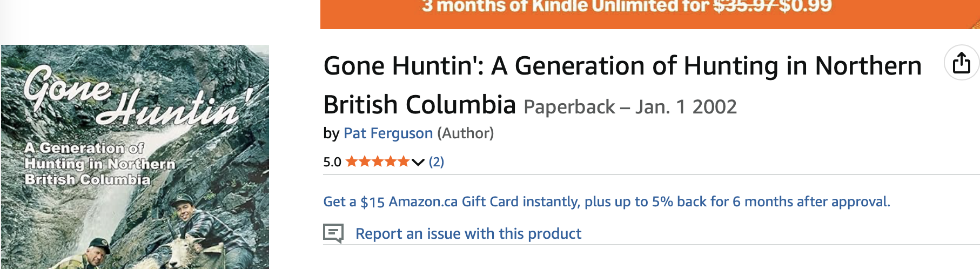This screenshot has height=269, width=980.
Task: Click the middle star of the rating
Action: tap(378, 162)
